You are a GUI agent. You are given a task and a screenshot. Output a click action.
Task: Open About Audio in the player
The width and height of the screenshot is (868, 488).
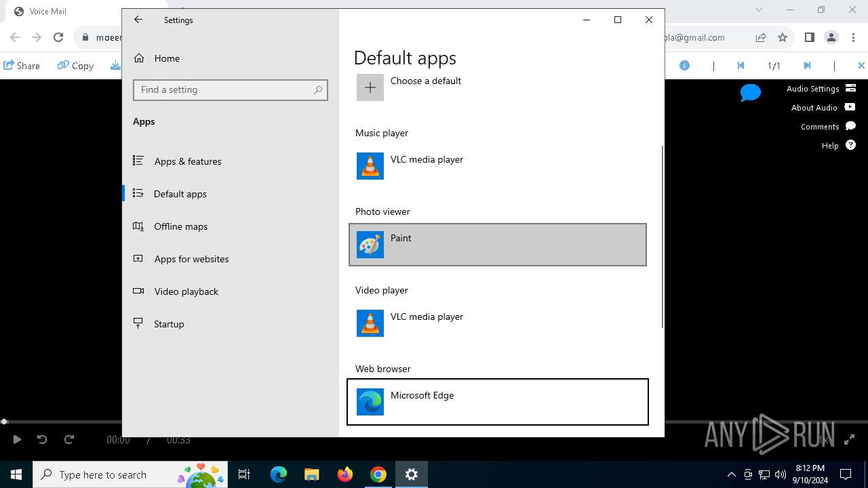[x=823, y=108]
